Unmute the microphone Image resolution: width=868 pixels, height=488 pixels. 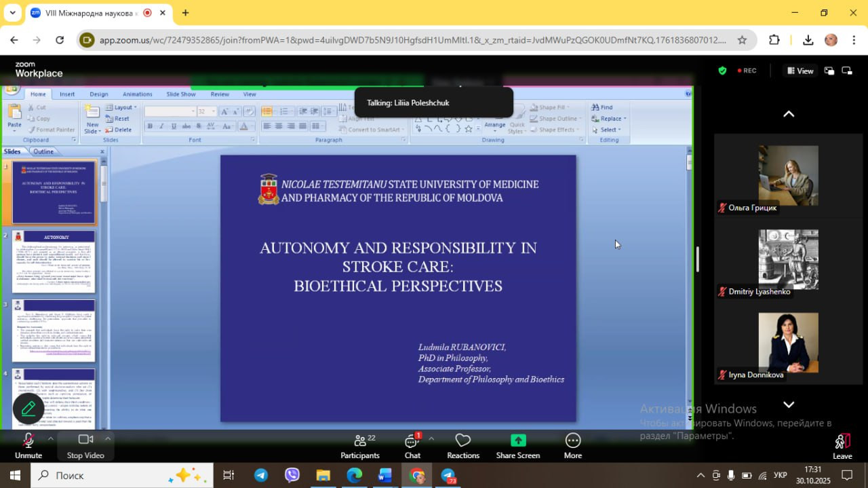(28, 440)
